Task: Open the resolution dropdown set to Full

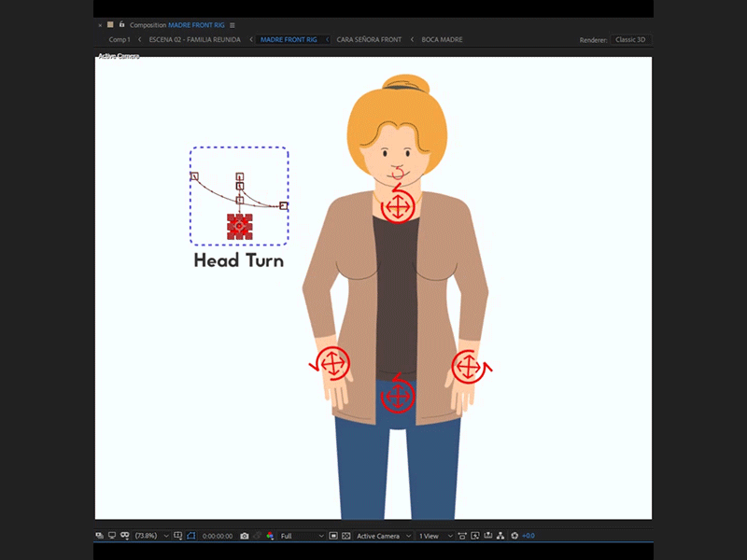Action: tap(302, 536)
